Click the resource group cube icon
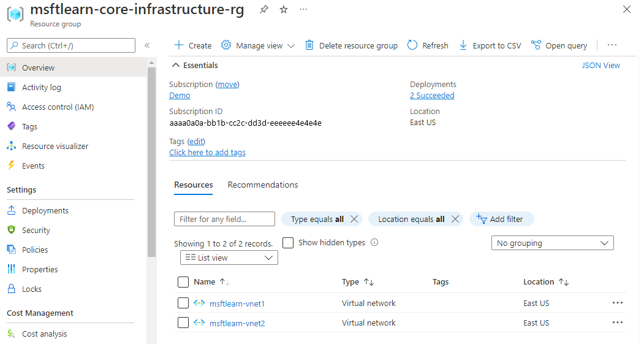Screen dimensions: 644x344 click(15, 14)
